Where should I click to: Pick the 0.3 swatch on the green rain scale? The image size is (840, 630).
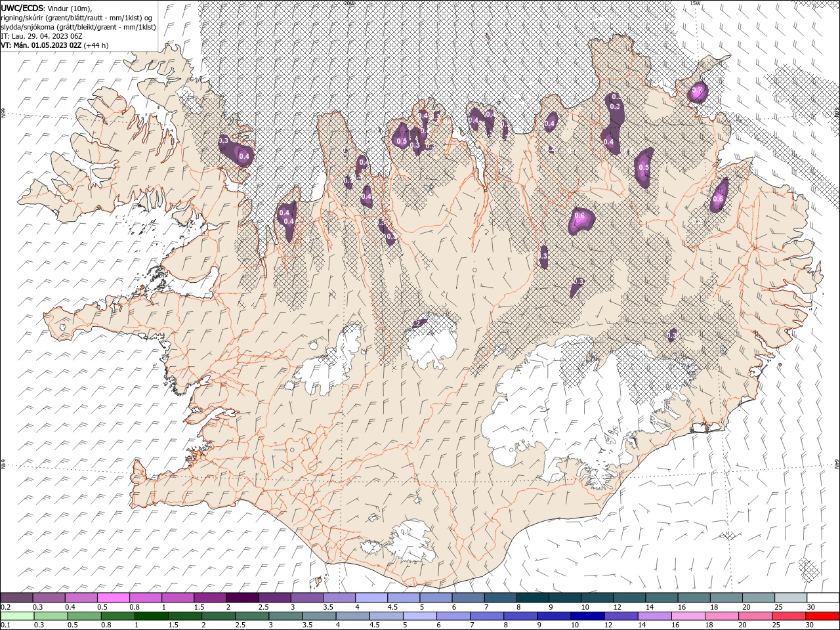51,616
